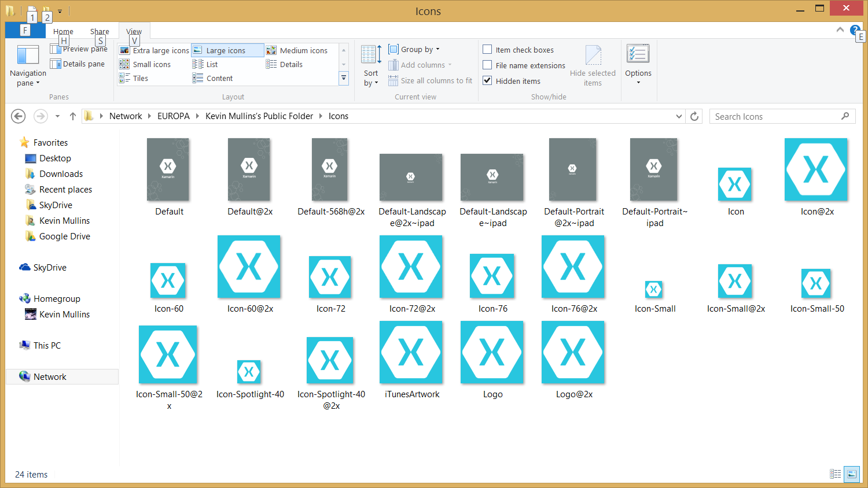Go up one folder level
This screenshot has width=868, height=488.
pyautogui.click(x=73, y=116)
